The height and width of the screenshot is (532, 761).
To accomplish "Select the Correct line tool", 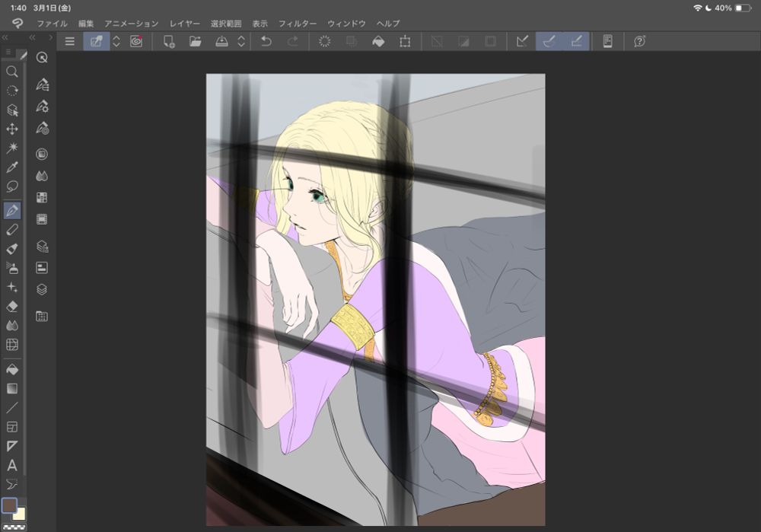I will pyautogui.click(x=12, y=484).
